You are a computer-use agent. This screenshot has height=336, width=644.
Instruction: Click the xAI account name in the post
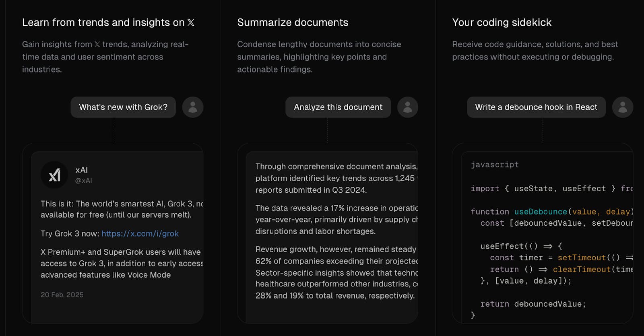[81, 170]
